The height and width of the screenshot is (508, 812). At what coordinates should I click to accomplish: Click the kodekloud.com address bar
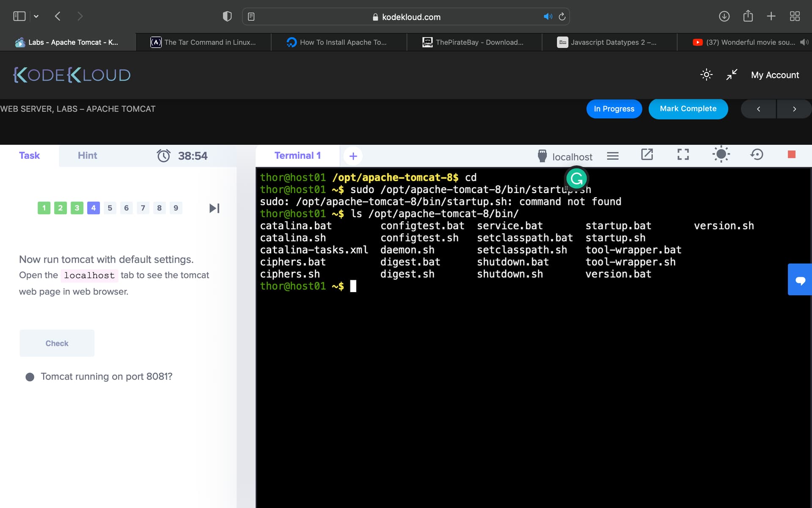click(x=406, y=17)
